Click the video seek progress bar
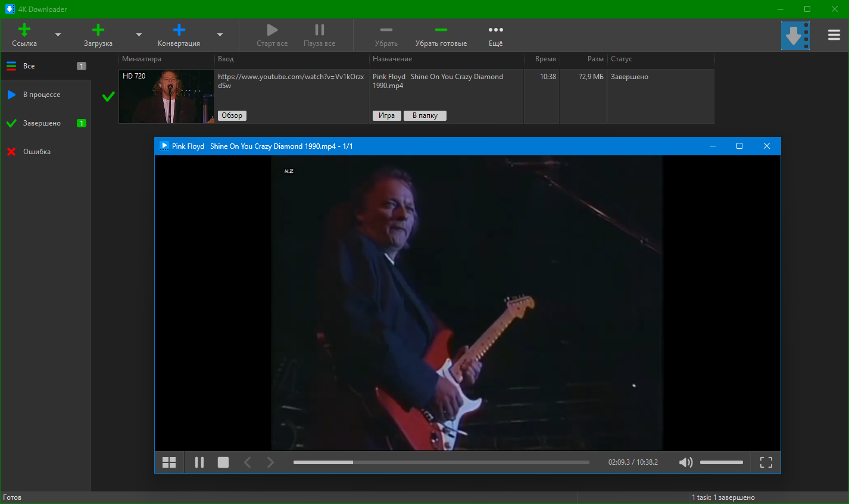The image size is (849, 504). pyautogui.click(x=441, y=462)
